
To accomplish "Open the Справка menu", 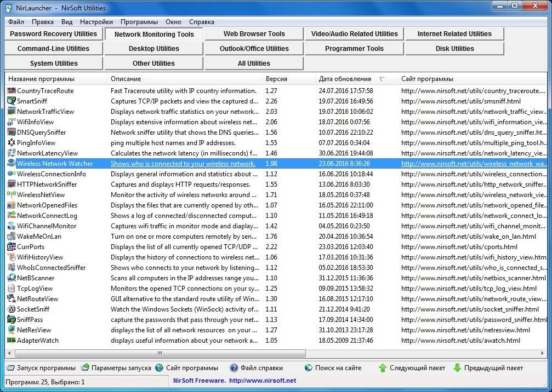I will 202,22.
